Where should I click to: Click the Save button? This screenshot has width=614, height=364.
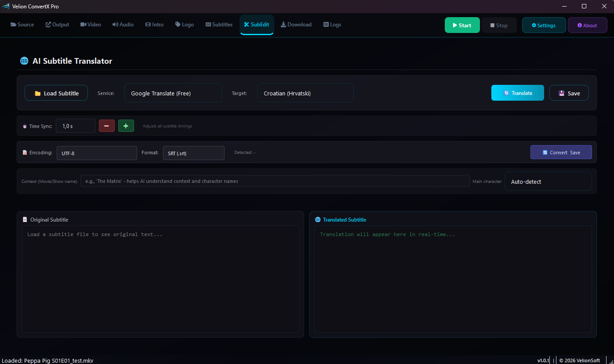[x=569, y=93]
